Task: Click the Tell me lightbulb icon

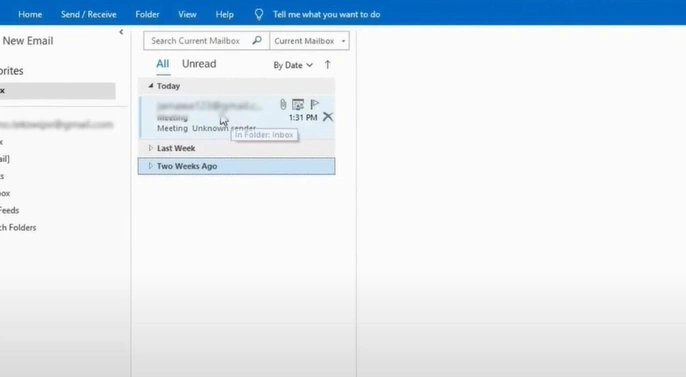Action: (259, 15)
